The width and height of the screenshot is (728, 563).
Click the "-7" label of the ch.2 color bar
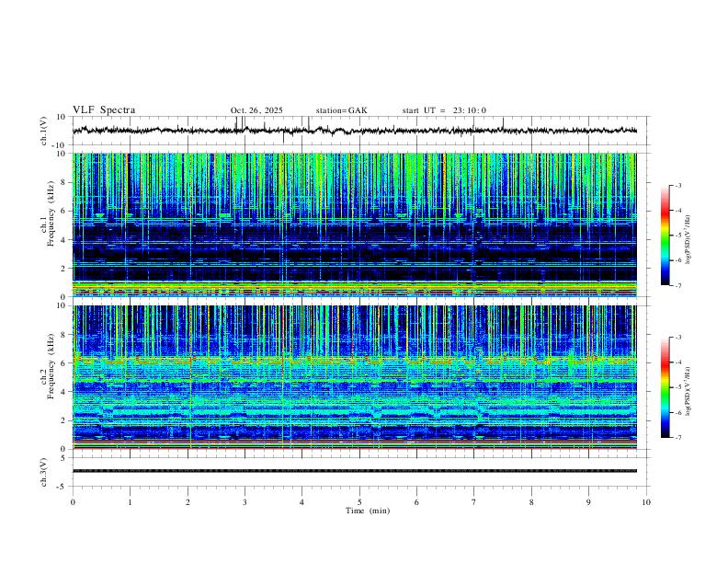pyautogui.click(x=678, y=437)
